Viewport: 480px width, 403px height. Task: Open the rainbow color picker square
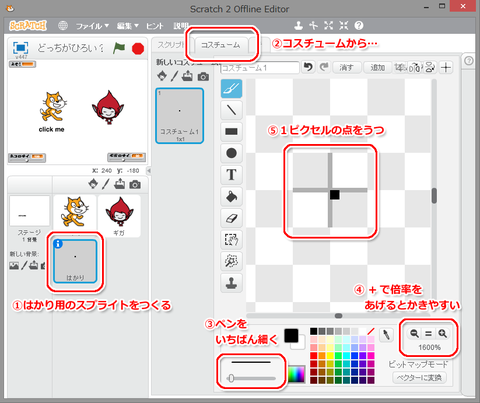[296, 374]
